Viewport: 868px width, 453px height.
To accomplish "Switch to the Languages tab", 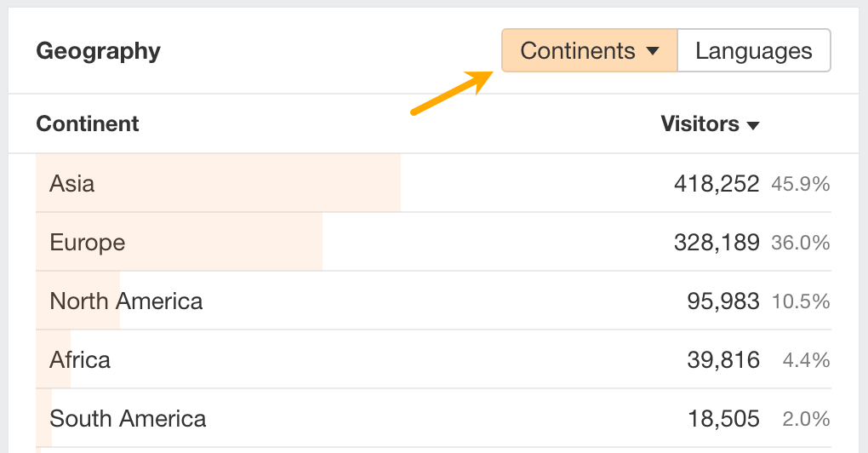I will [753, 51].
